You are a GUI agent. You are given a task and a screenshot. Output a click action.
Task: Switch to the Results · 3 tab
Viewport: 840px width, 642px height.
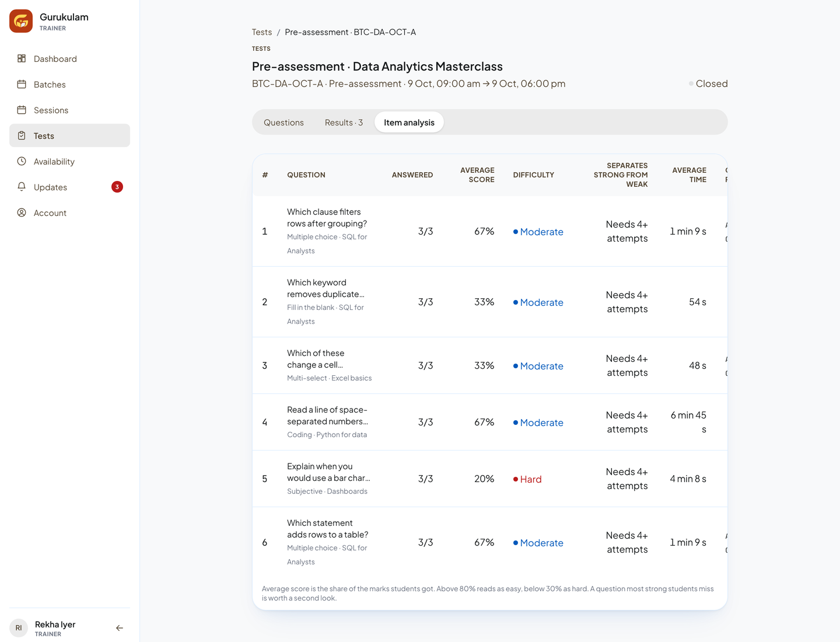coord(344,123)
